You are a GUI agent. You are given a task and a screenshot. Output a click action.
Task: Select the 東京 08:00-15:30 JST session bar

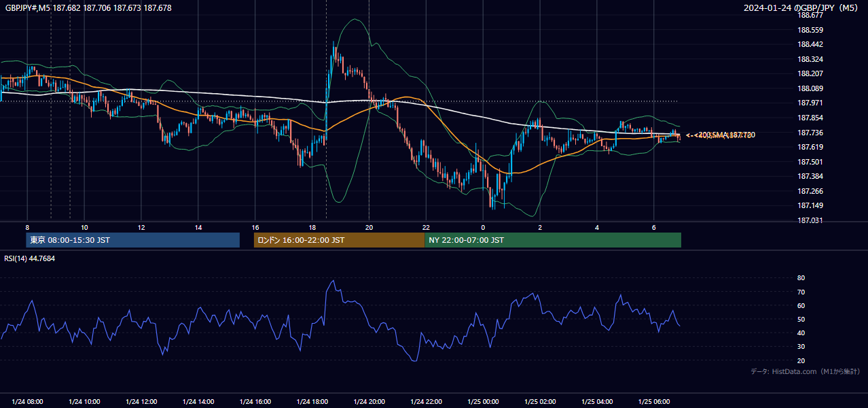(133, 240)
